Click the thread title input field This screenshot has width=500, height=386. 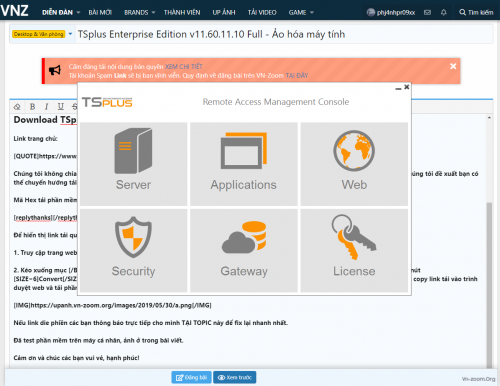point(284,34)
